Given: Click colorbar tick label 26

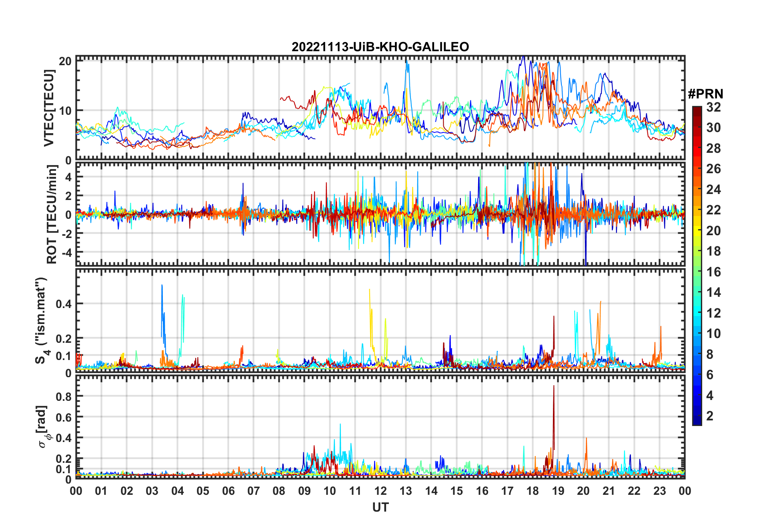Looking at the screenshot, I should click(713, 169).
